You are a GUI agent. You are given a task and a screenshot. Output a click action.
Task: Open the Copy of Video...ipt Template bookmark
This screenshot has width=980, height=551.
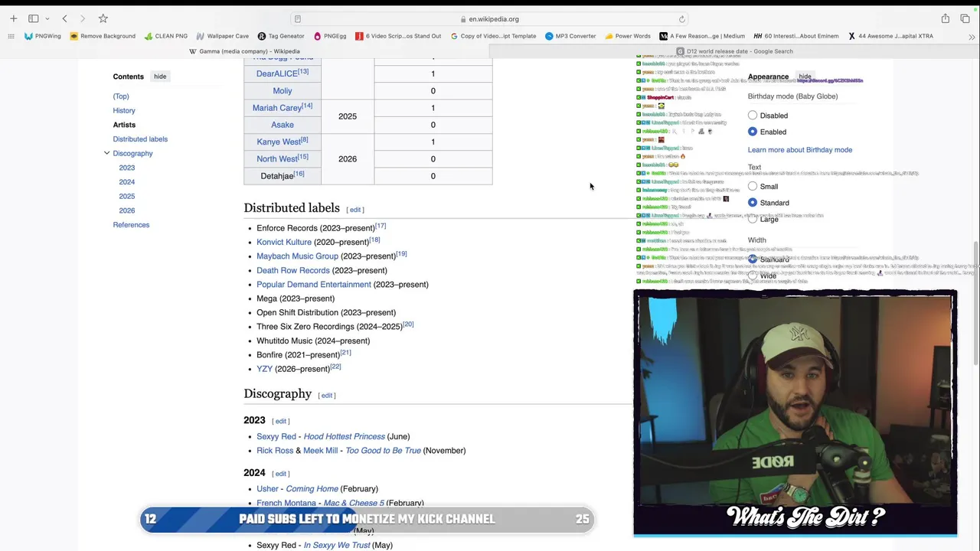493,36
